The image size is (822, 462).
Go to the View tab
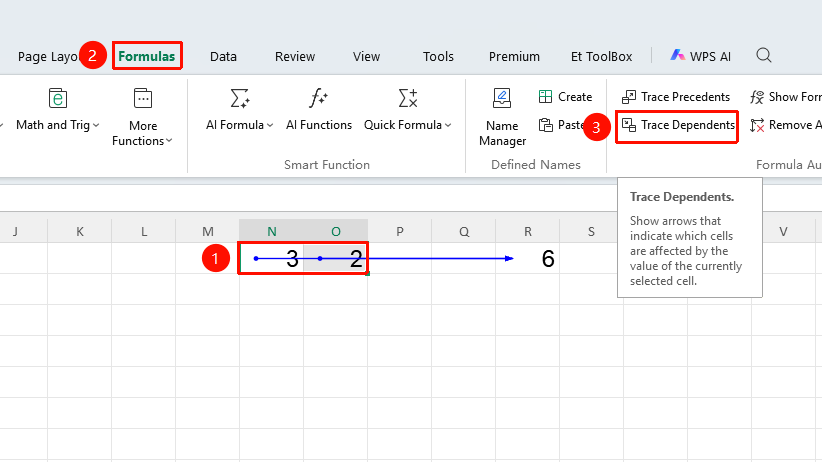coord(366,56)
